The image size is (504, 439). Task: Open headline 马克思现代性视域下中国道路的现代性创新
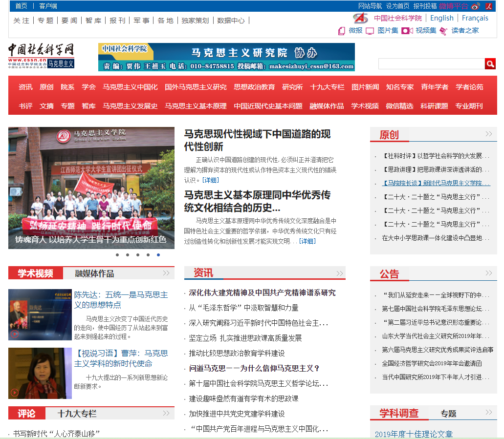tap(257, 140)
